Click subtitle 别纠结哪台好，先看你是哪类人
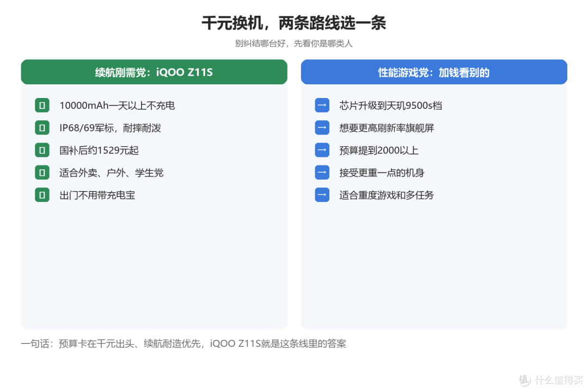Screen dimensions: 588x392 point(293,44)
